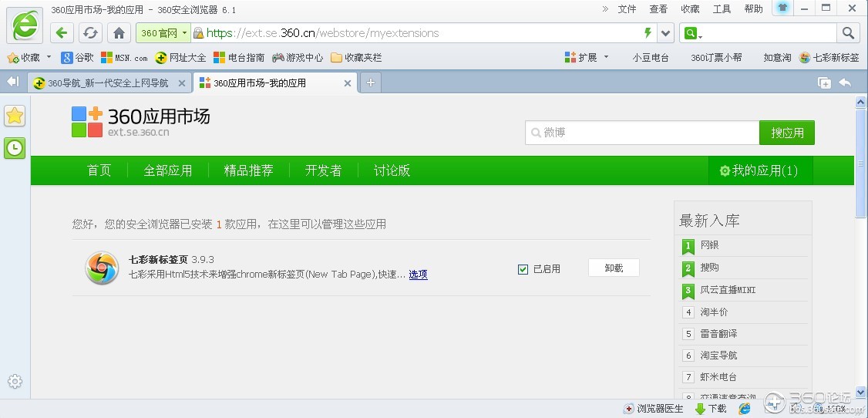The image size is (868, 418).
Task: Open the 开发者 nav item
Action: coord(323,170)
